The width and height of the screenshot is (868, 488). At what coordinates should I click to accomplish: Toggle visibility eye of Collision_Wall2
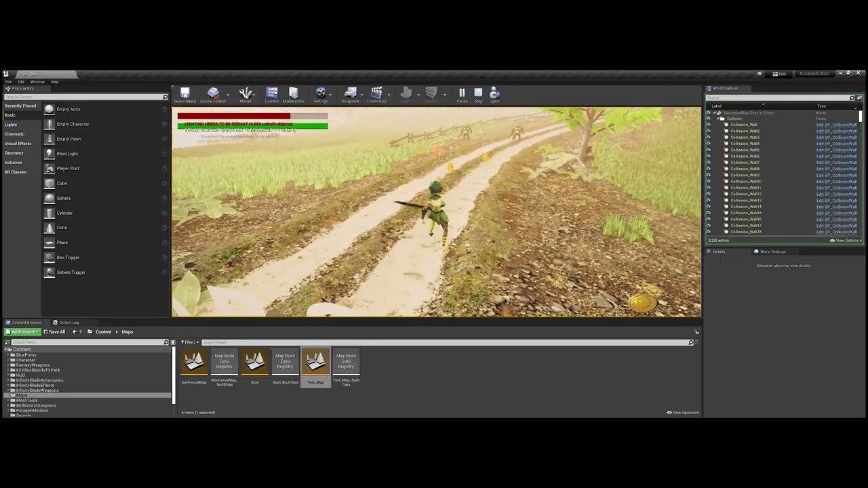709,131
